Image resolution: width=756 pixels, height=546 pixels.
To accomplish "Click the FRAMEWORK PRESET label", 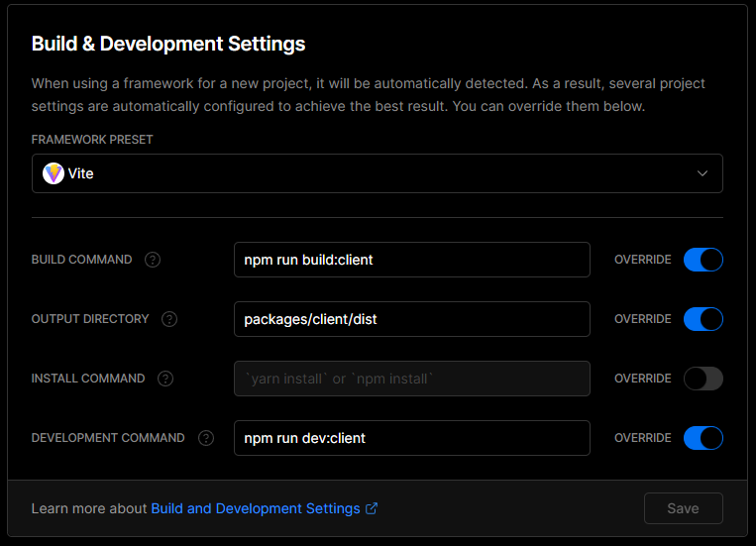I will [92, 140].
